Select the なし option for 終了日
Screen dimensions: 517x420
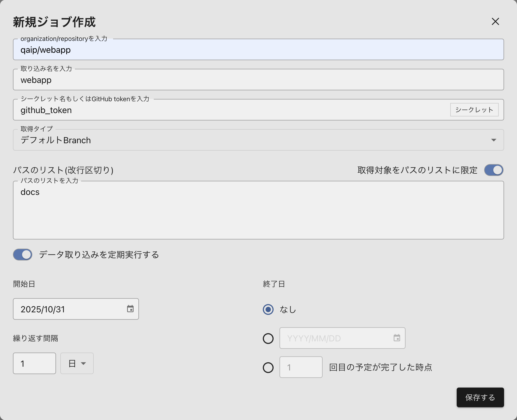268,310
